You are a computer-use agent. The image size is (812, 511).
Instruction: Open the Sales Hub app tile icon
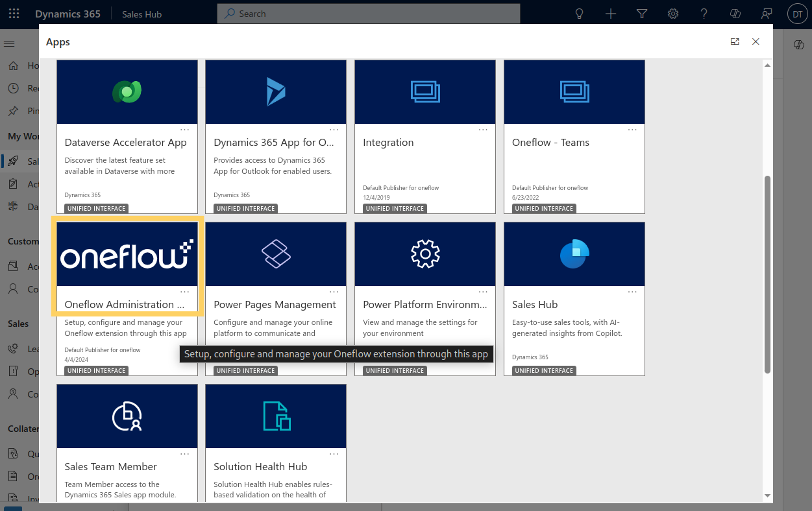[574, 254]
